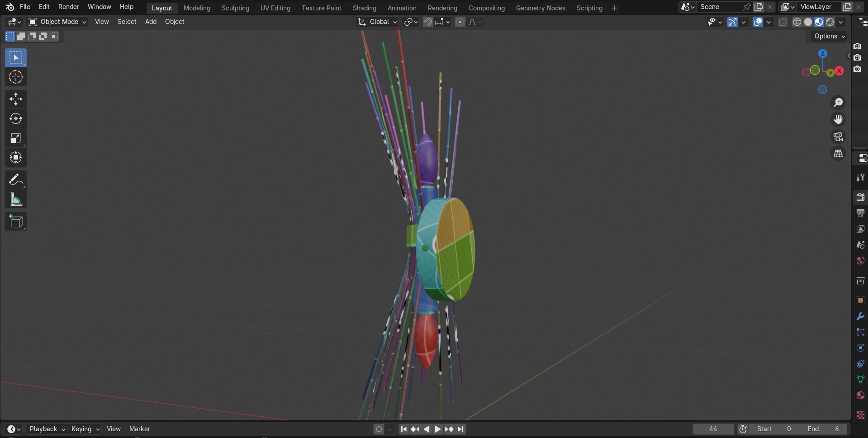Pick the Rotate tool

tap(16, 118)
